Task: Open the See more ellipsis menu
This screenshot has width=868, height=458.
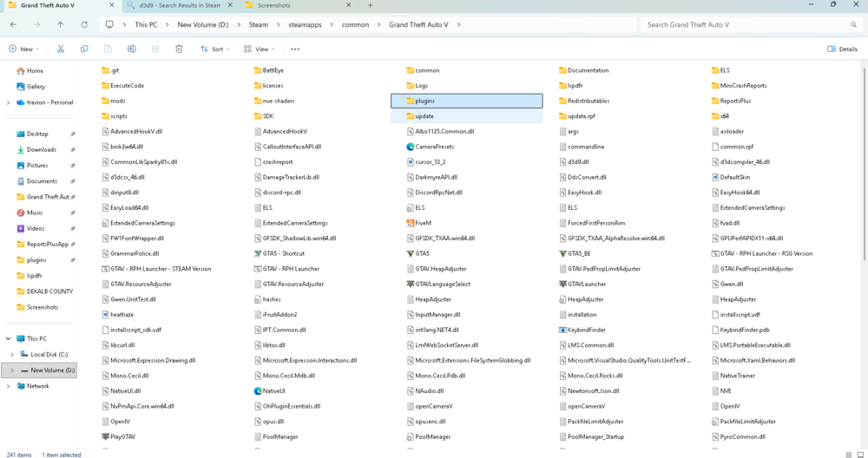Action: (x=295, y=49)
